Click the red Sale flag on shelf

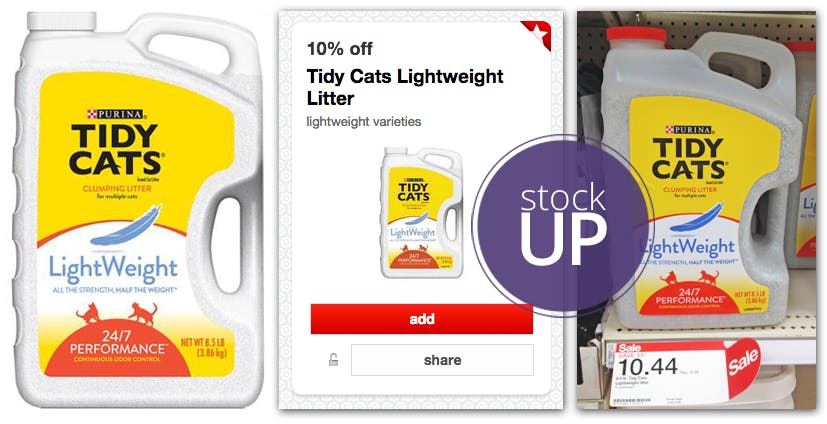click(x=743, y=366)
